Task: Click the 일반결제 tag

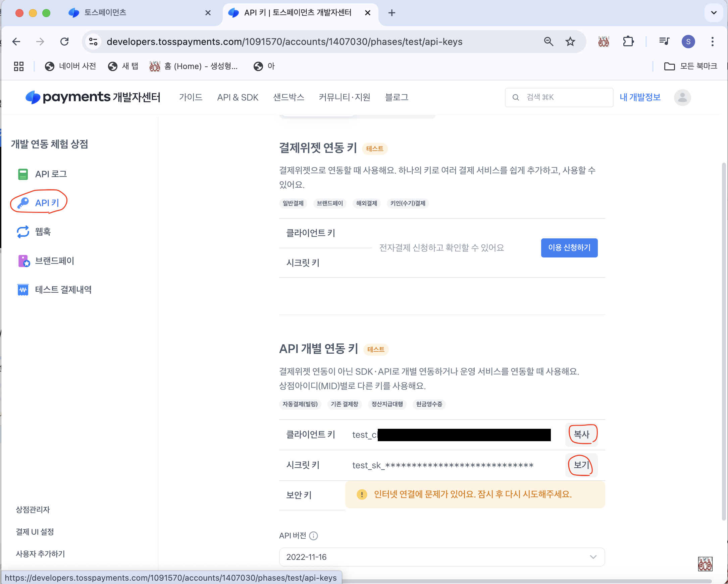Action: (x=293, y=203)
